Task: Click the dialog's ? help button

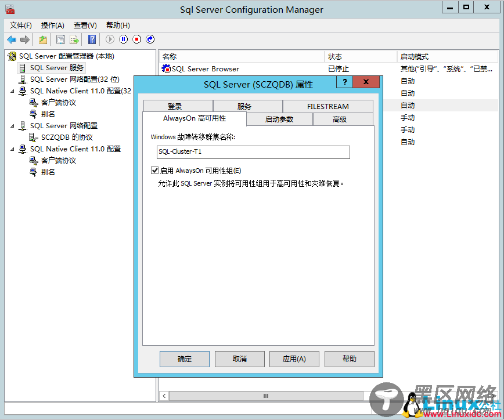Action: coord(344,82)
